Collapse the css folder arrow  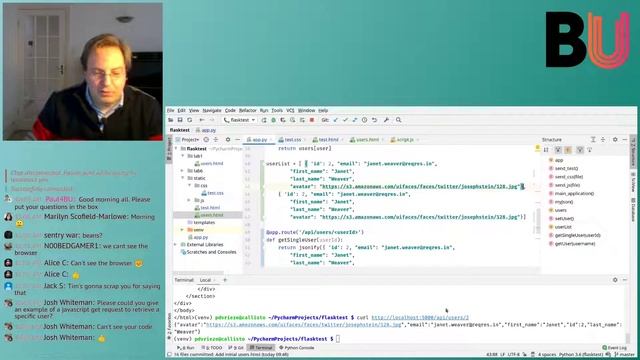[190, 185]
